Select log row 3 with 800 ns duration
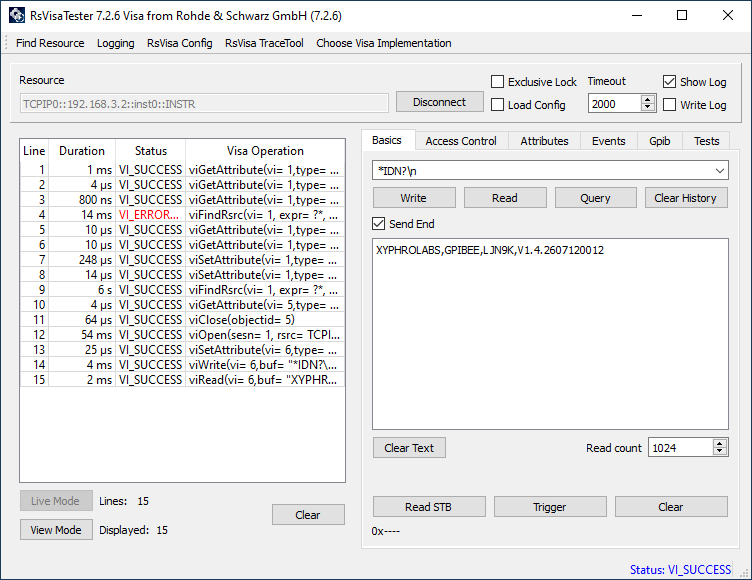 coord(182,200)
